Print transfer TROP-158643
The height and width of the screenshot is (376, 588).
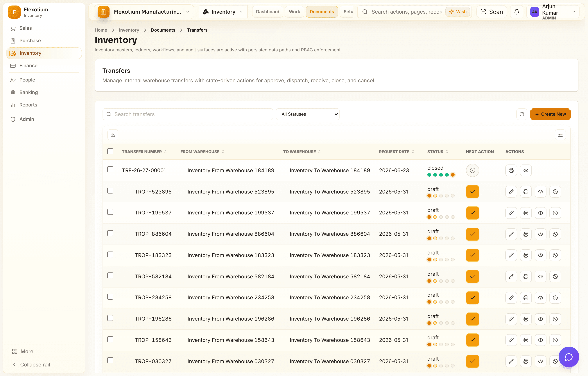(x=526, y=340)
